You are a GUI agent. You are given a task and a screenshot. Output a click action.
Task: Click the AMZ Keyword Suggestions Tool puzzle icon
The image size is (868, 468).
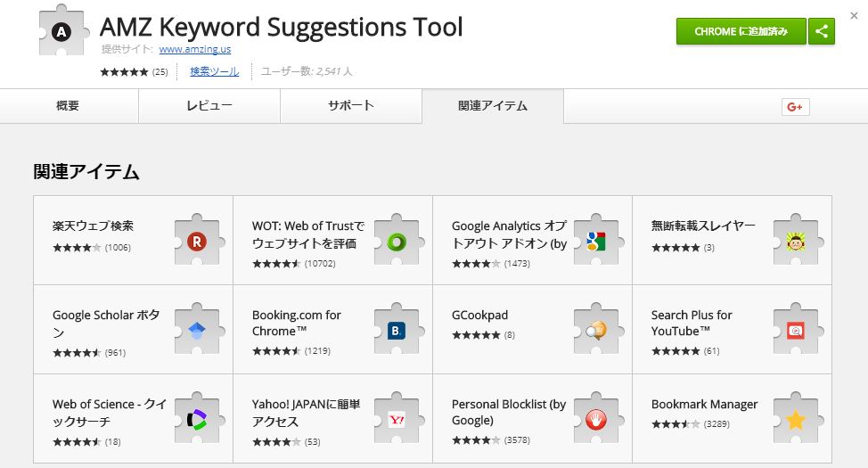click(63, 31)
